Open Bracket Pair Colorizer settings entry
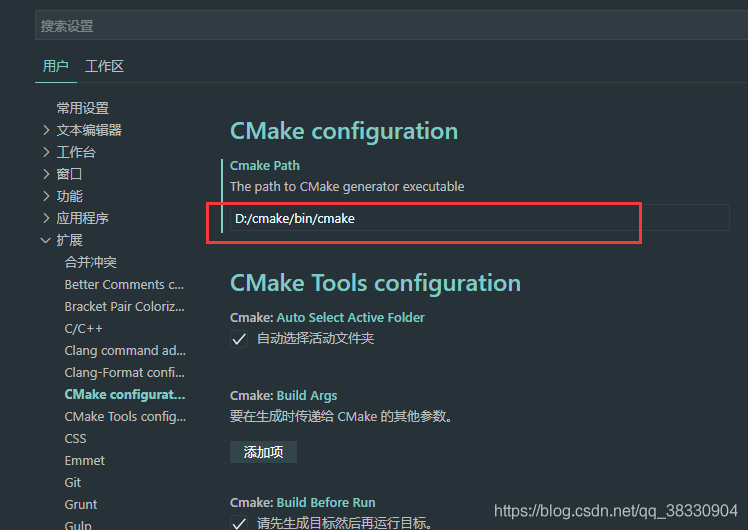Image resolution: width=748 pixels, height=530 pixels. click(x=124, y=306)
